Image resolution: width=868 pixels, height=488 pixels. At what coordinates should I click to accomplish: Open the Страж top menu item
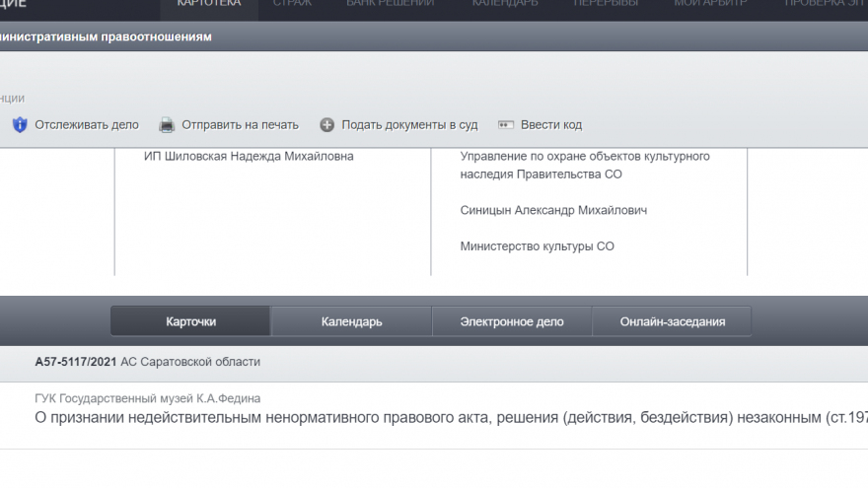(x=292, y=4)
